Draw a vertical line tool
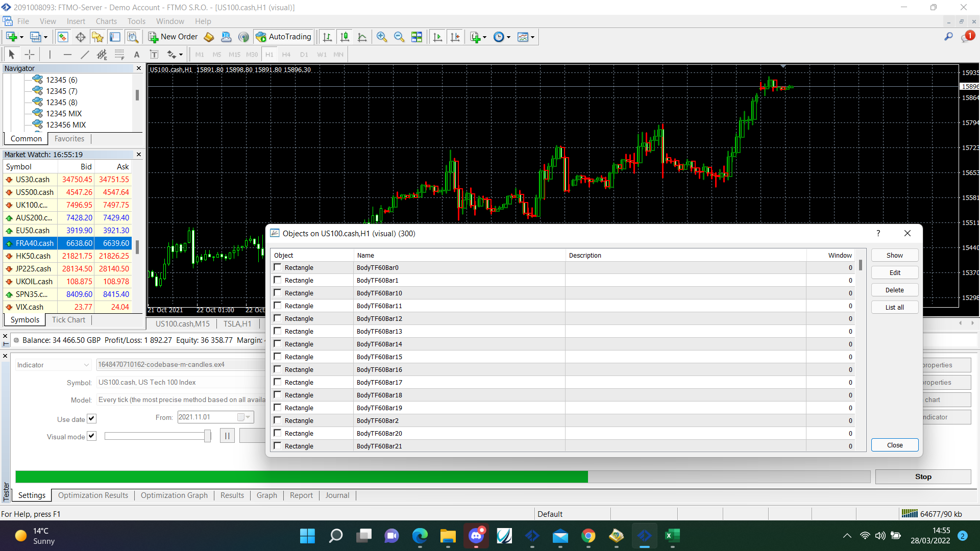Screen dimensions: 980x551 [x=50, y=54]
